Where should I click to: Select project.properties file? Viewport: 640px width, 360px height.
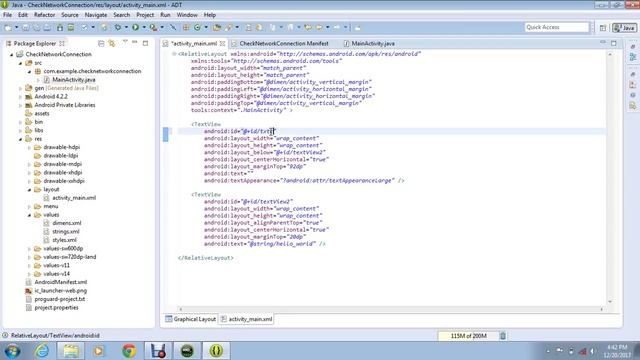(56, 308)
